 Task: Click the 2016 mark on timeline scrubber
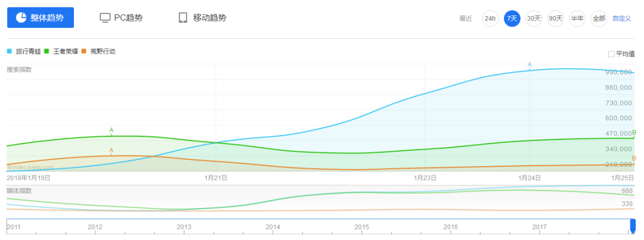[451, 227]
